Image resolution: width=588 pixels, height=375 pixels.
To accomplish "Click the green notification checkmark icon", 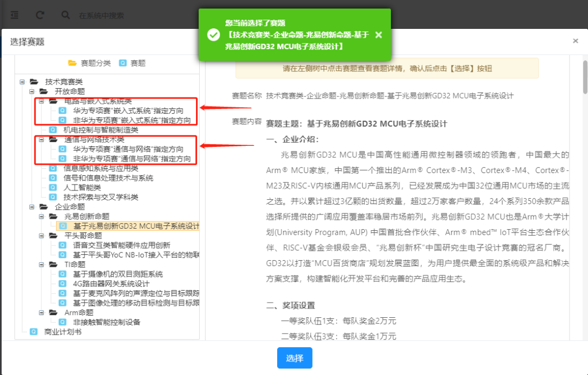I will pyautogui.click(x=214, y=35).
